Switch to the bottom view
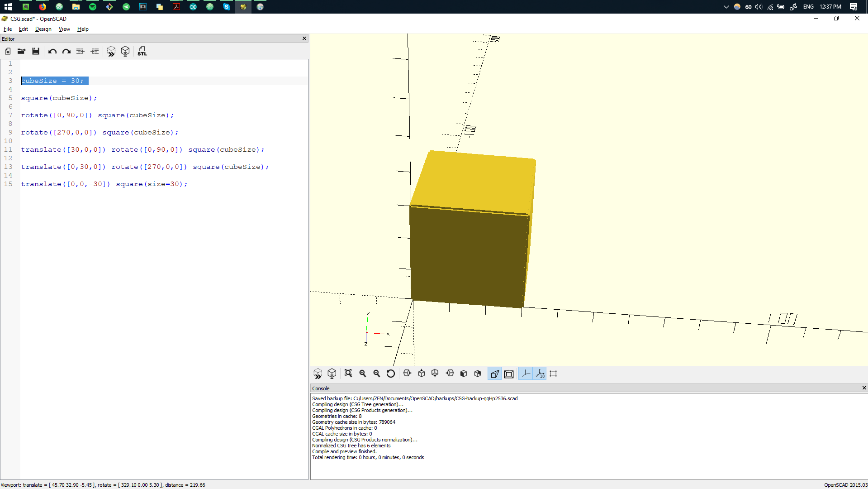This screenshot has width=868, height=489. coord(435,374)
